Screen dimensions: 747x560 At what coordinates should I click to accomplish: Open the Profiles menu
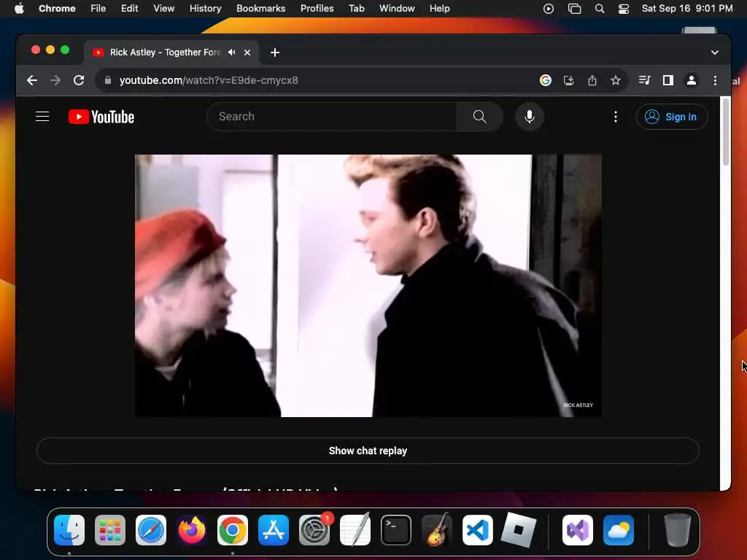pos(317,9)
